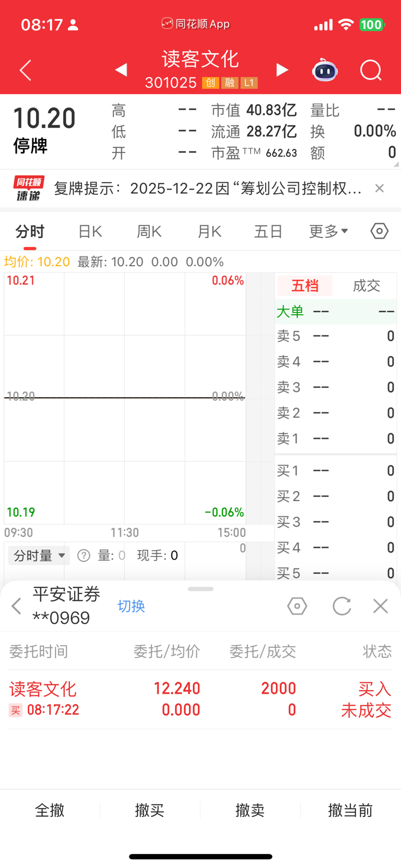
Task: Open stock search magnifier
Action: click(x=371, y=70)
